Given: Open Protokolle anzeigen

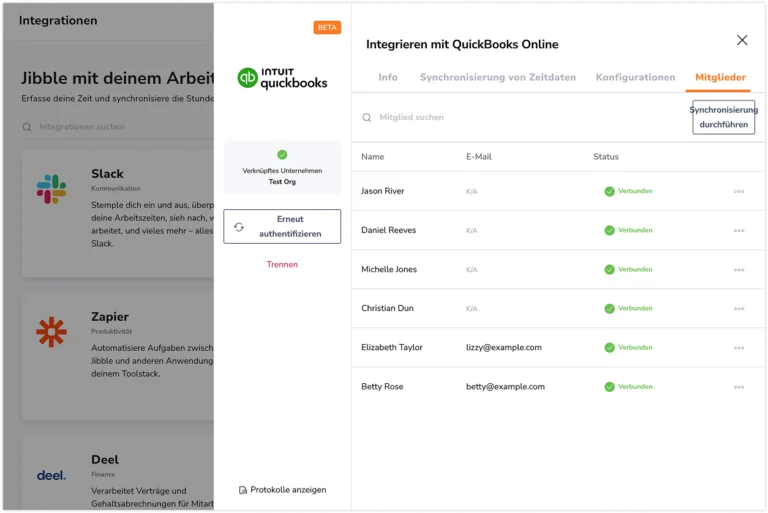Looking at the screenshot, I should [283, 490].
